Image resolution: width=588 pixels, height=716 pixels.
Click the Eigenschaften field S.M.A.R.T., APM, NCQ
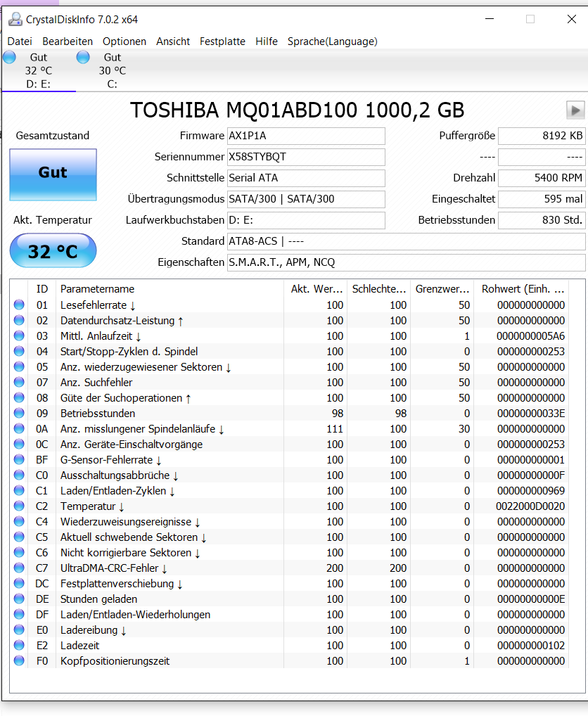coord(407,262)
